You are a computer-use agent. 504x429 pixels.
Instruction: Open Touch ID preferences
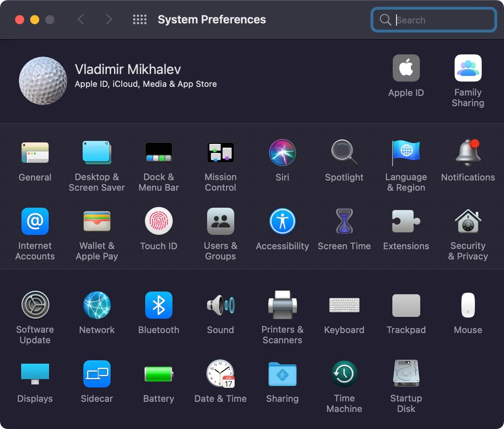(159, 221)
